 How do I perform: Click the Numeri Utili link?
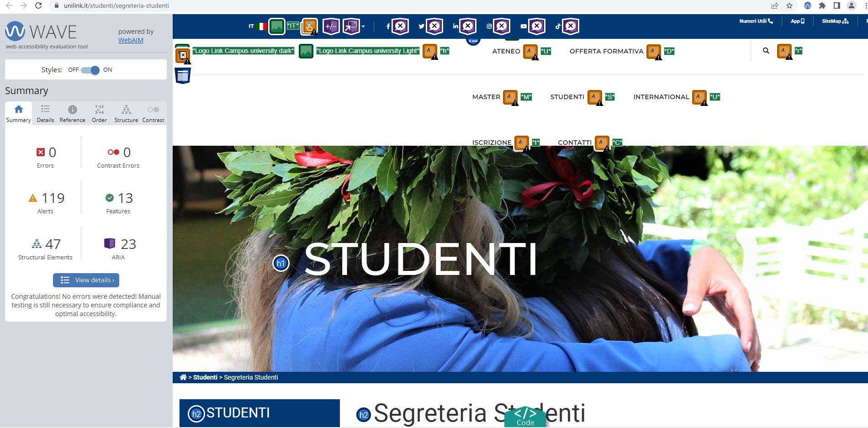tap(756, 21)
